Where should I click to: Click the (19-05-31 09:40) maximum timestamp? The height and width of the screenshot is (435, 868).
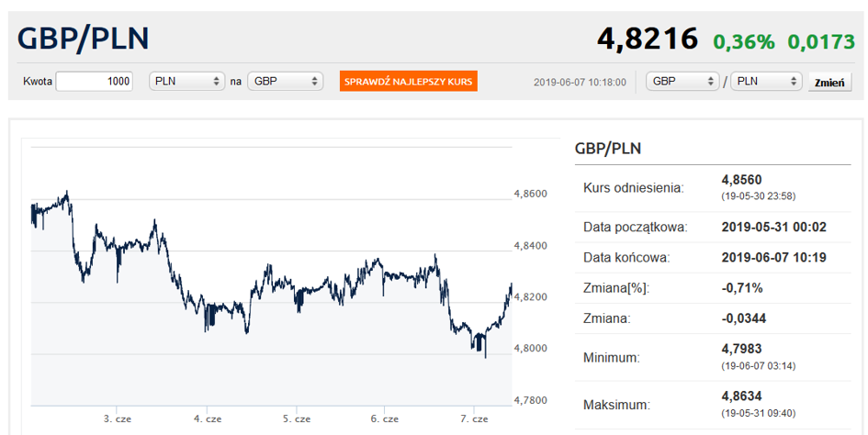pos(759,413)
